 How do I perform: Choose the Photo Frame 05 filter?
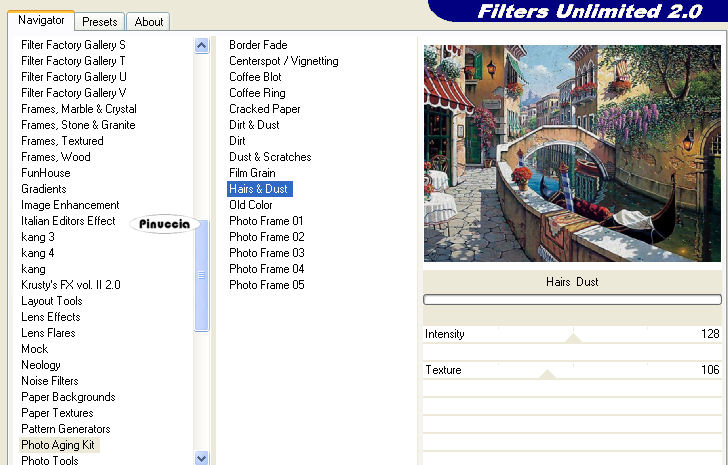267,285
